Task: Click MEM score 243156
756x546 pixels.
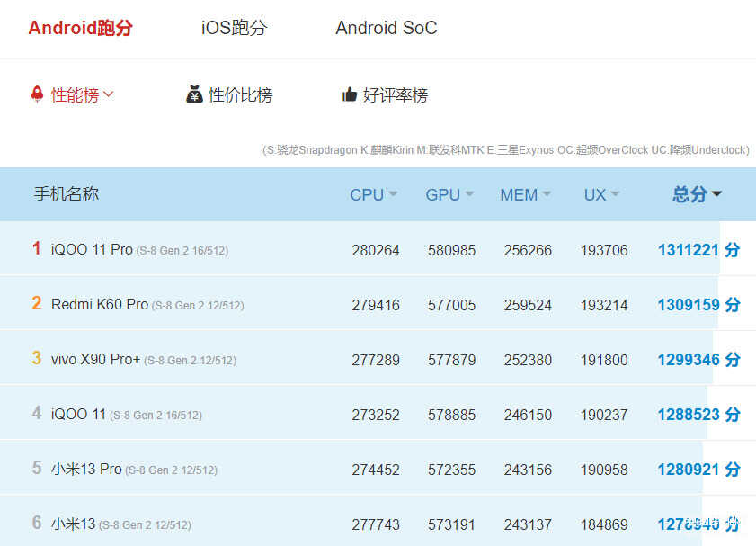Action: click(528, 470)
